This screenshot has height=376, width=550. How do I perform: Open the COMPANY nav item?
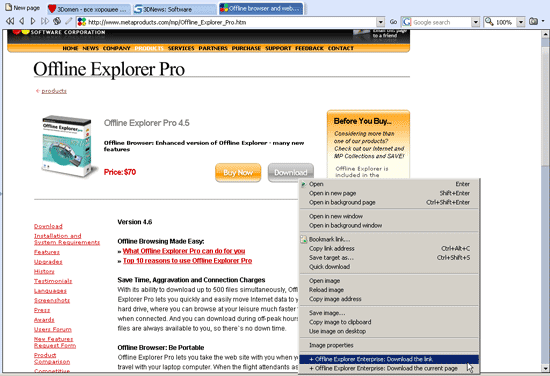coord(116,48)
